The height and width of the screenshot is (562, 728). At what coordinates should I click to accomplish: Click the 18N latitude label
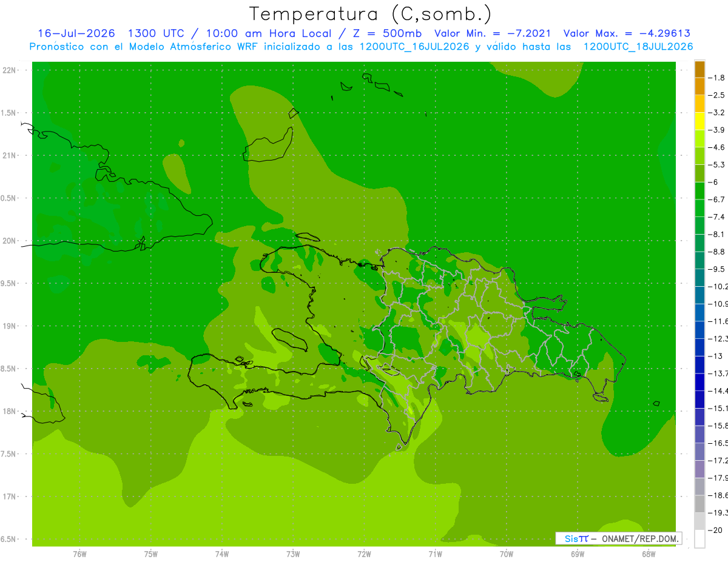[10, 411]
